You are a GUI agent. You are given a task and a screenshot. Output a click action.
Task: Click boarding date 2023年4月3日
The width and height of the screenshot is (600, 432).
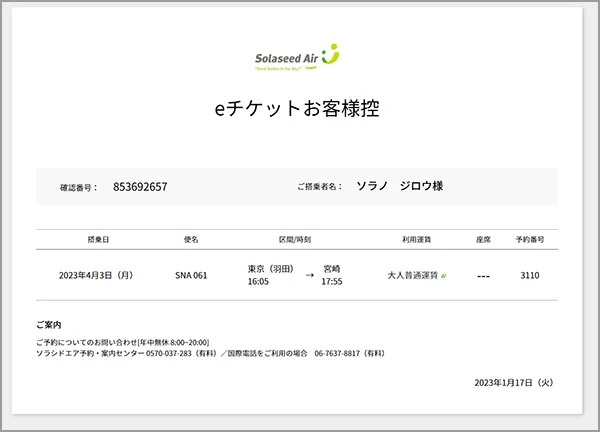95,275
